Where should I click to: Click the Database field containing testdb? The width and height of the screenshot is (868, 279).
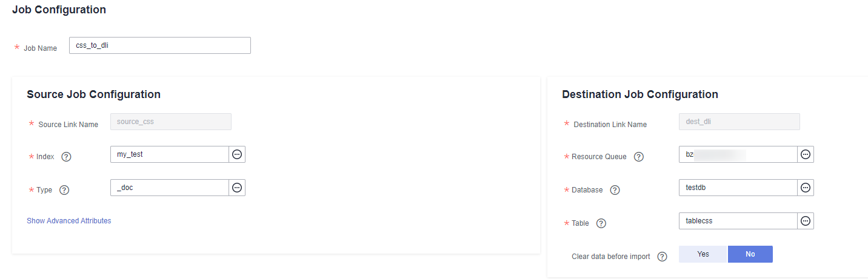coord(738,188)
